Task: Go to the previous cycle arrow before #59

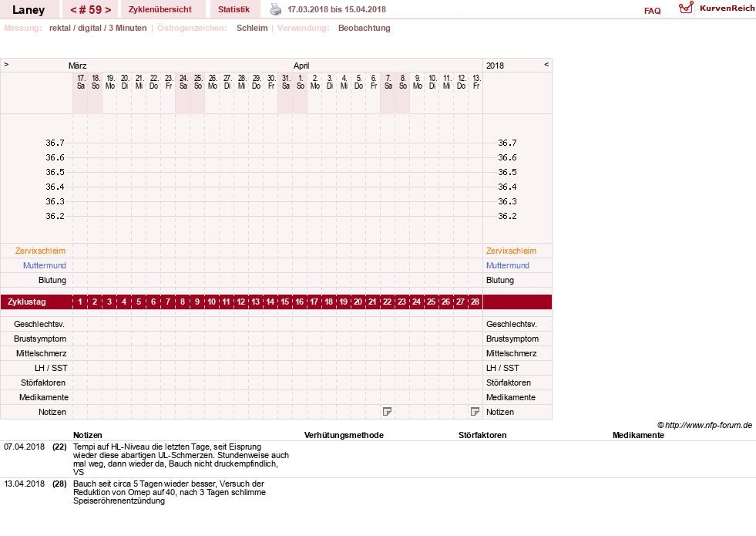Action: (73, 10)
